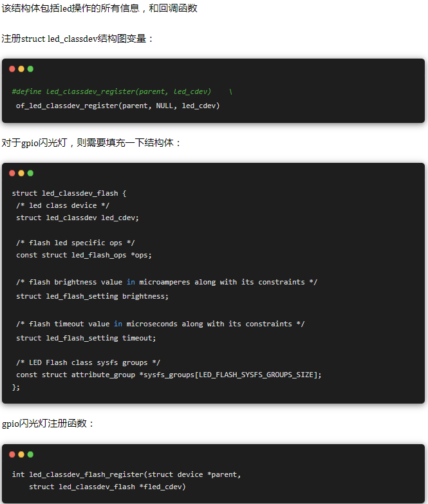
Task: Click the text 'gpio闪光灯注册函数'
Action: (48, 424)
